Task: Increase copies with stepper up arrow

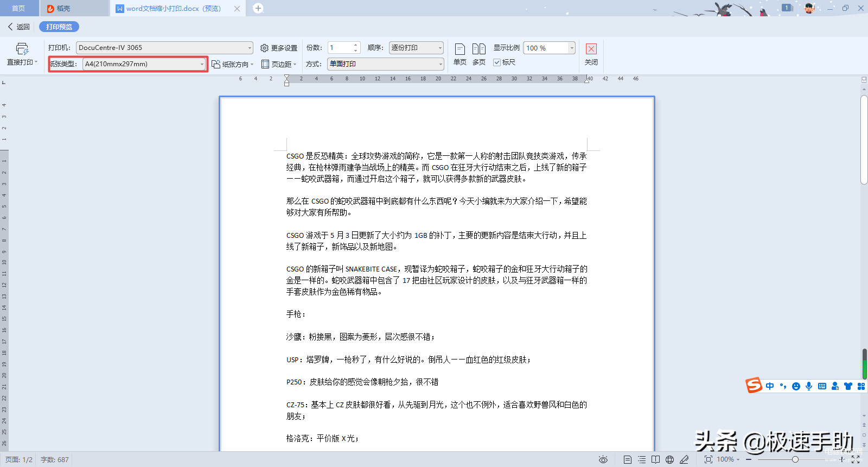Action: (356, 45)
